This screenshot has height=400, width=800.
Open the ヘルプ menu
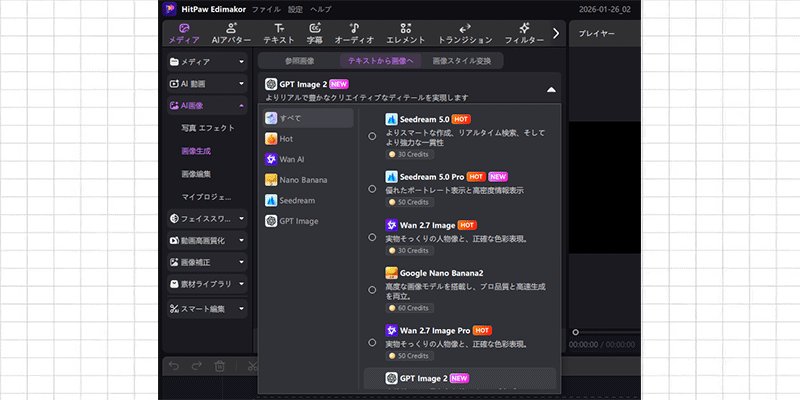coord(320,9)
